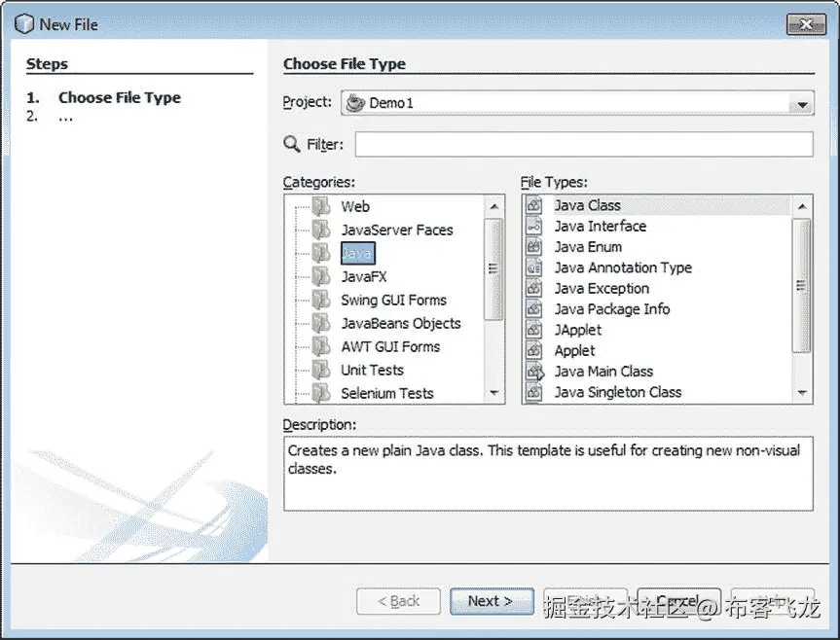Click the JavaFX category folder icon
840x640 pixels.
click(x=321, y=276)
